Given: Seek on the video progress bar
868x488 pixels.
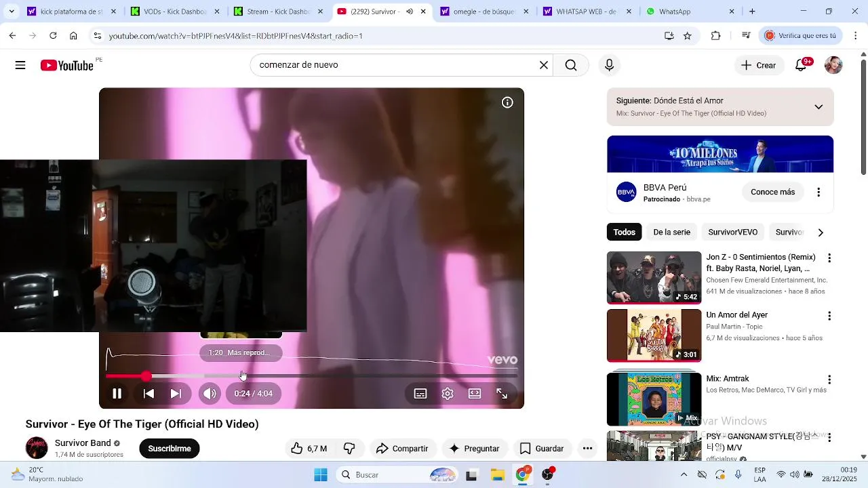Looking at the screenshot, I should click(x=312, y=375).
